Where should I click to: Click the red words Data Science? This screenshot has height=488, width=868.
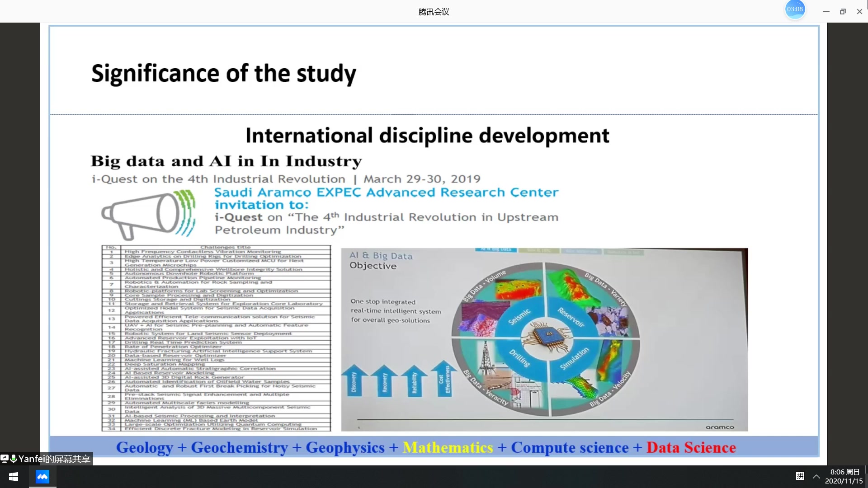691,447
